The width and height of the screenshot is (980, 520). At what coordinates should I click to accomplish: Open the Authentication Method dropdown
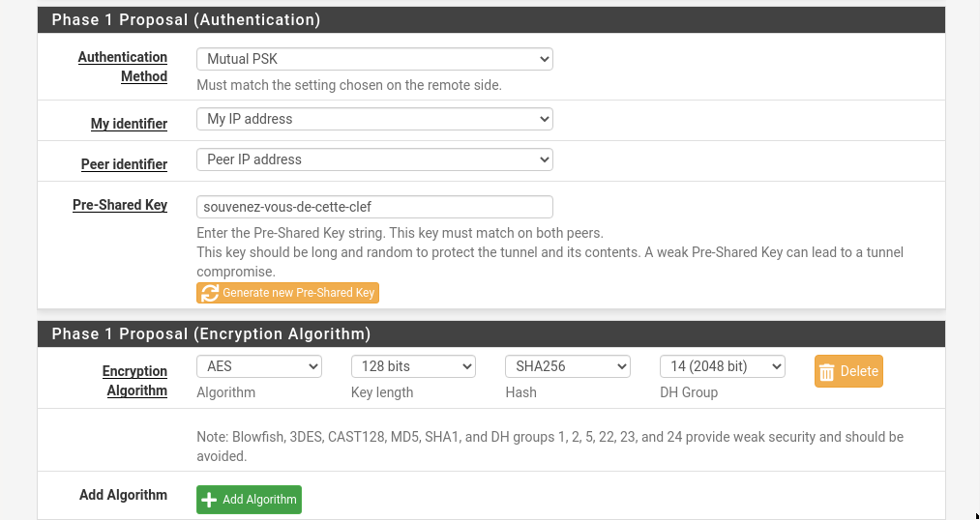374,59
